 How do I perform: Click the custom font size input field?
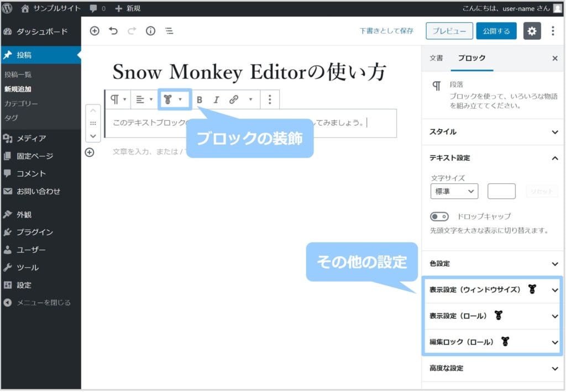(501, 191)
